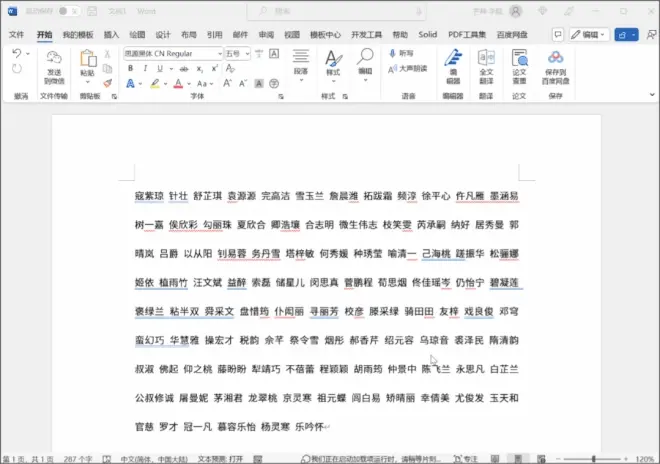This screenshot has height=464, width=660.
Task: Click the Redo icon below Undo
Action: point(17,69)
